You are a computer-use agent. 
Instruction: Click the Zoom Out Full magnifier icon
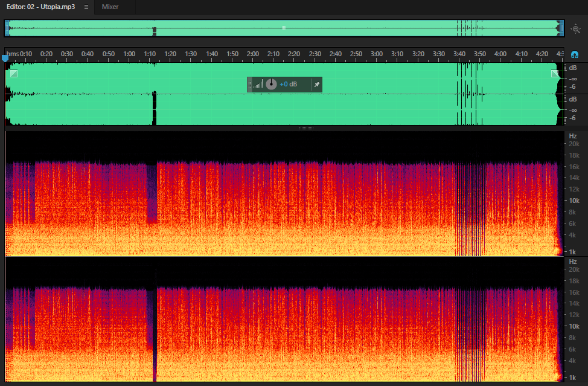point(576,29)
